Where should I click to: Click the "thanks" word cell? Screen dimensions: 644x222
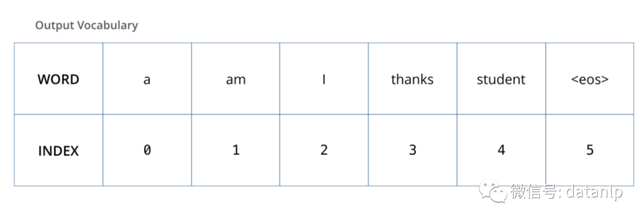click(x=413, y=79)
